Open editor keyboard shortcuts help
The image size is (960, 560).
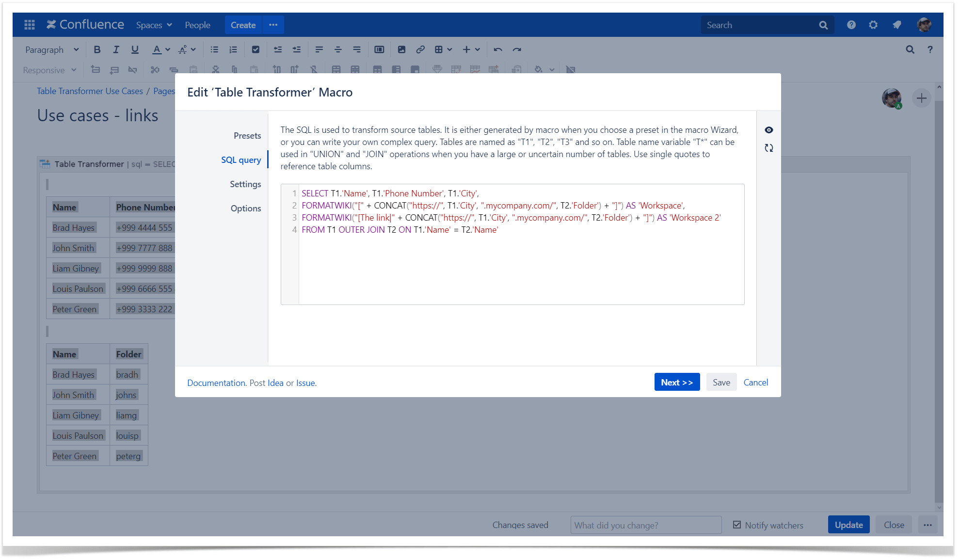point(930,49)
